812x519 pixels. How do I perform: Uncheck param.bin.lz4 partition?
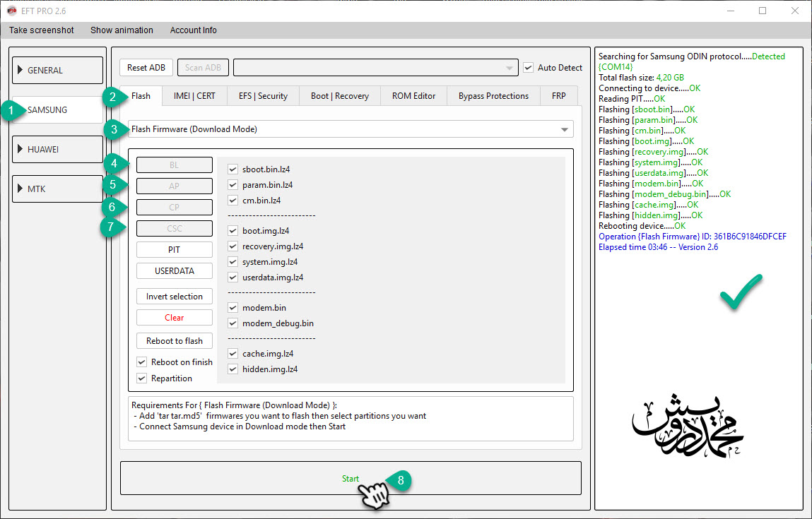(x=233, y=185)
